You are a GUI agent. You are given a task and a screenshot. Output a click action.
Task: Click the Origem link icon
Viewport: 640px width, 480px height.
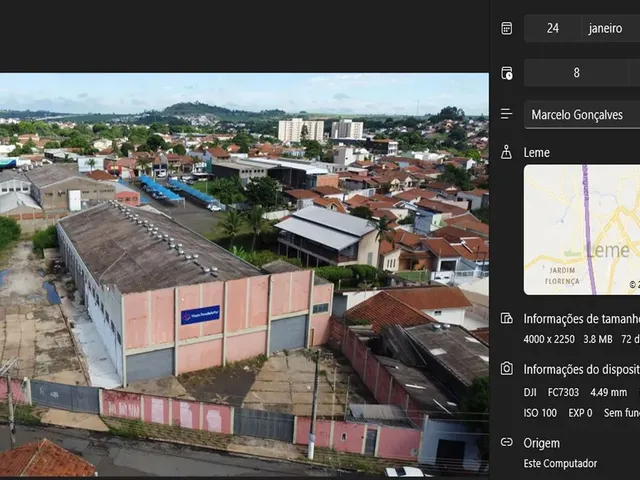(x=507, y=442)
